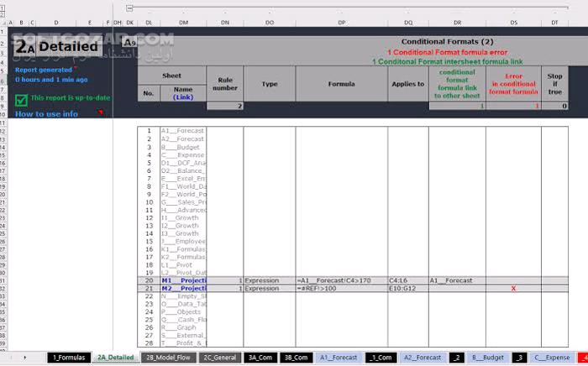Open the C__Expense sheet tab
This screenshot has width=588, height=366.
click(x=552, y=358)
